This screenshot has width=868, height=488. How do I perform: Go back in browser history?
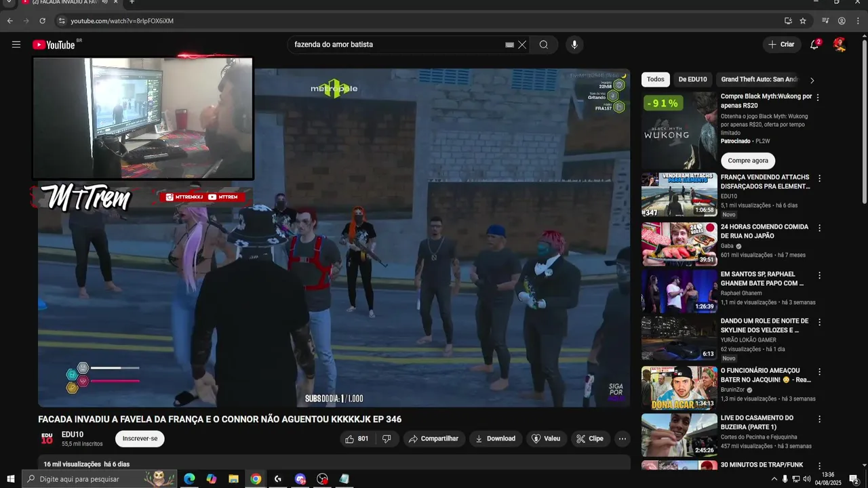(x=9, y=21)
